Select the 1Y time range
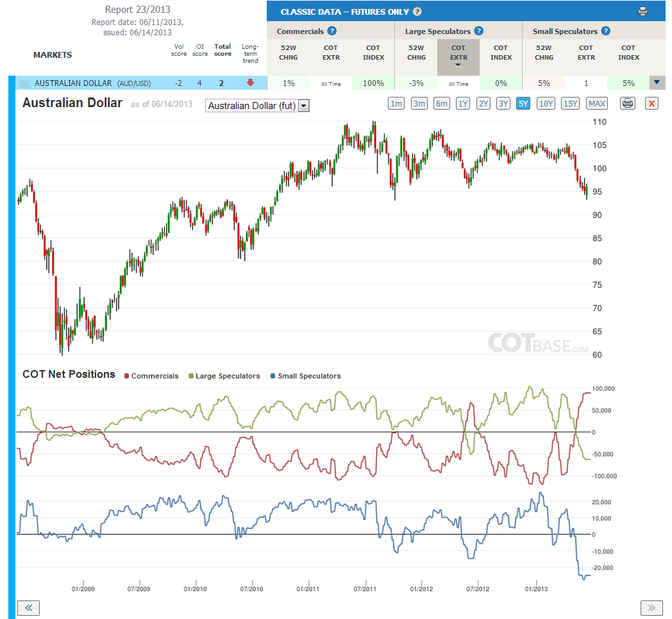 click(463, 103)
